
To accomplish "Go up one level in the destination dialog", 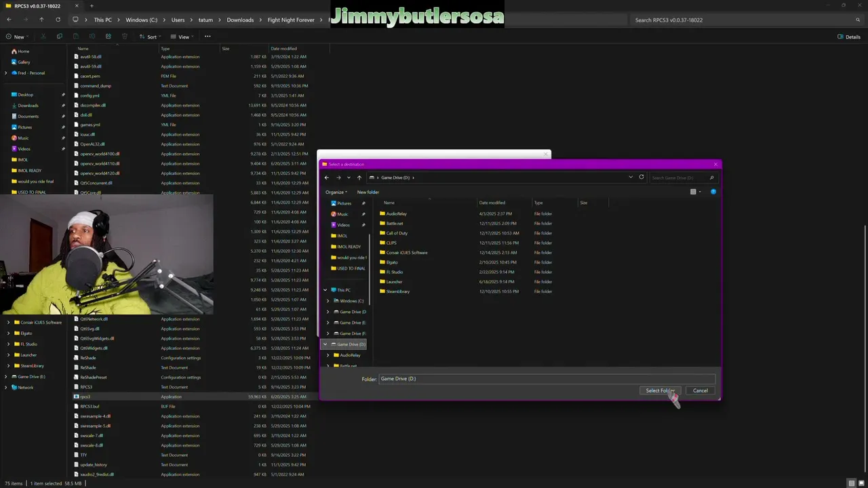I will (359, 178).
